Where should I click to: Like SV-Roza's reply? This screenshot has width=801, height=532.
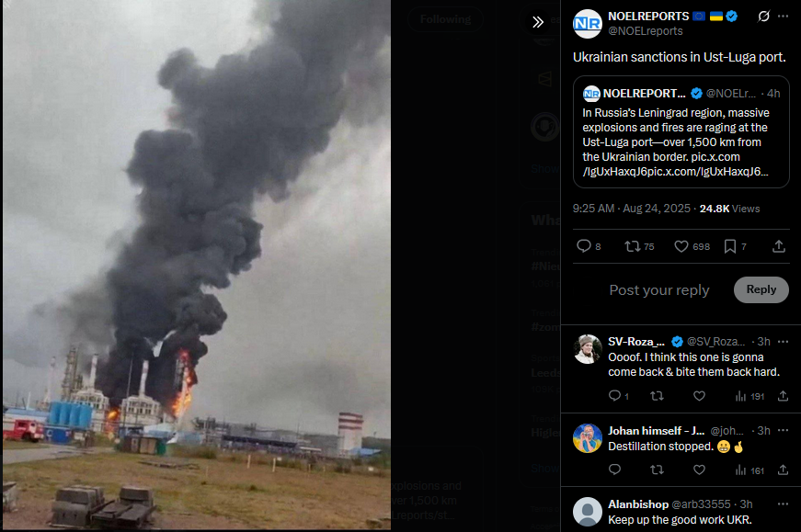pos(699,396)
